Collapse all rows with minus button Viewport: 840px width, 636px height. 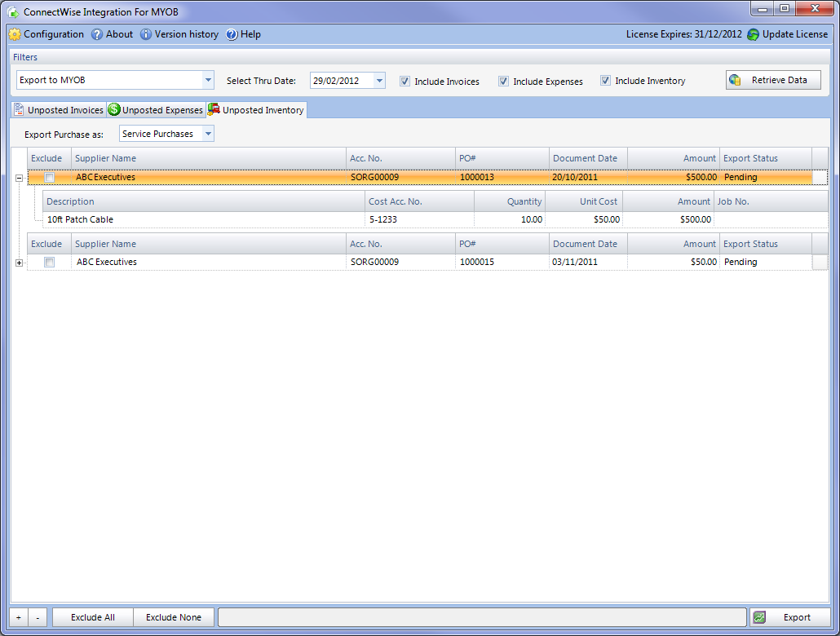[38, 617]
